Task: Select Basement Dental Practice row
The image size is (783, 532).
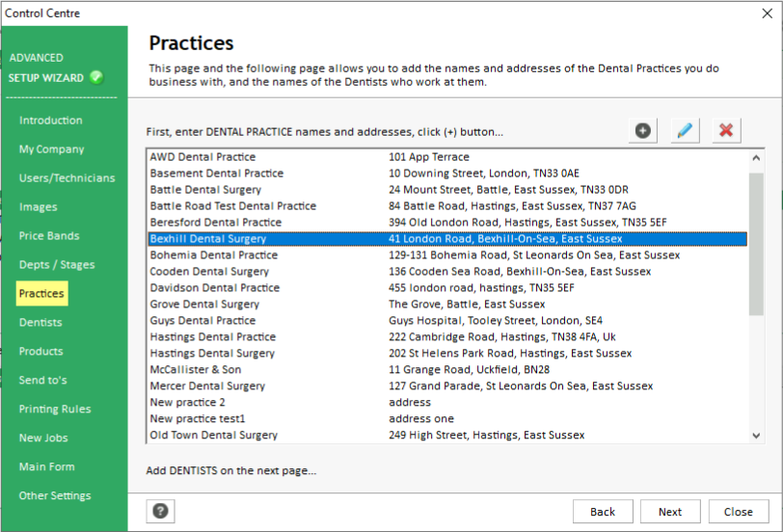Action: [448, 173]
